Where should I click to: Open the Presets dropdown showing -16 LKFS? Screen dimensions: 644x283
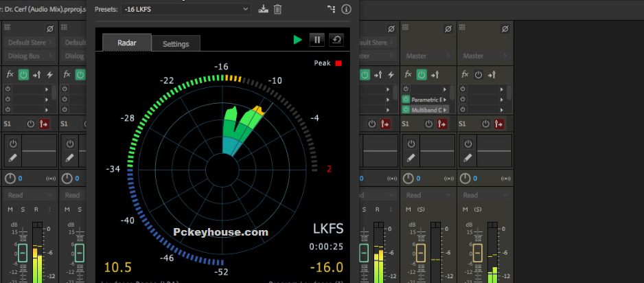pyautogui.click(x=185, y=9)
